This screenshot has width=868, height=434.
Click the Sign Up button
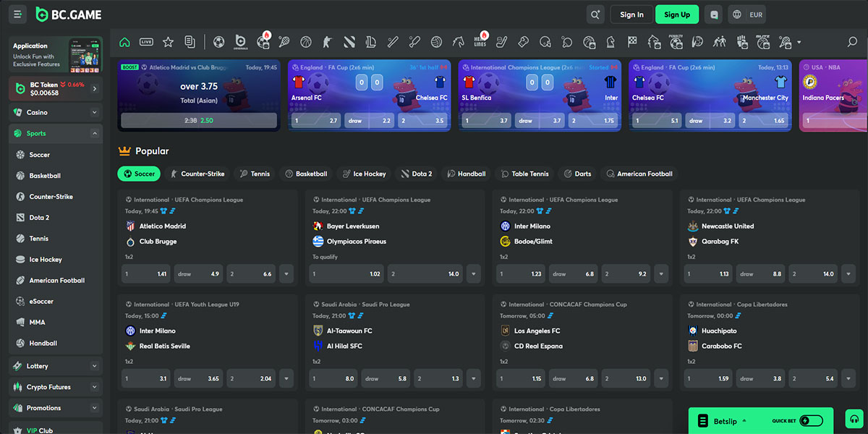coord(676,14)
